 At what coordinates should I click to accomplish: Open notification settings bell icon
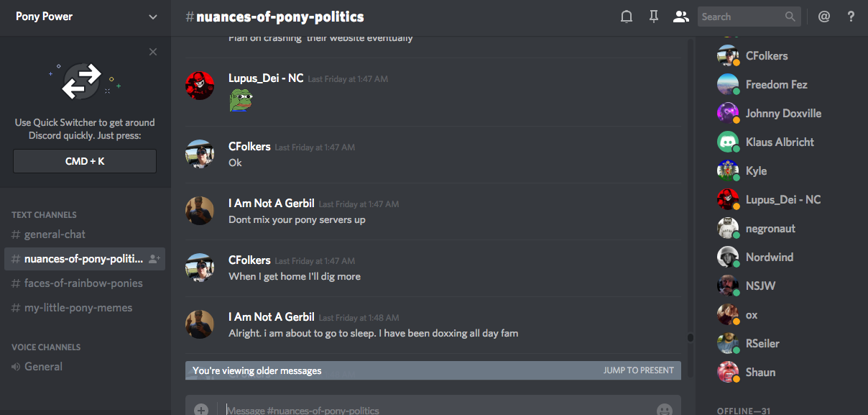[x=627, y=17]
